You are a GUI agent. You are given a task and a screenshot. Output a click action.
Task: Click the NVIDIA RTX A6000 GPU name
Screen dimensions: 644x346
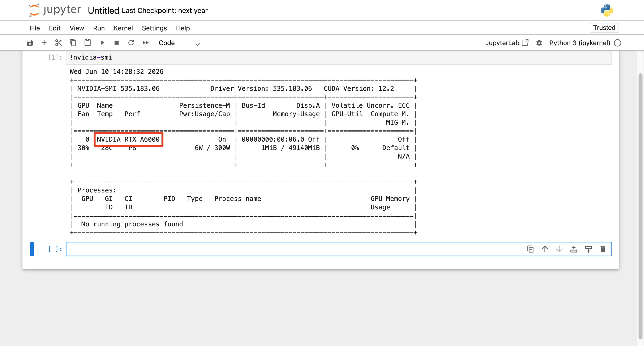click(128, 139)
